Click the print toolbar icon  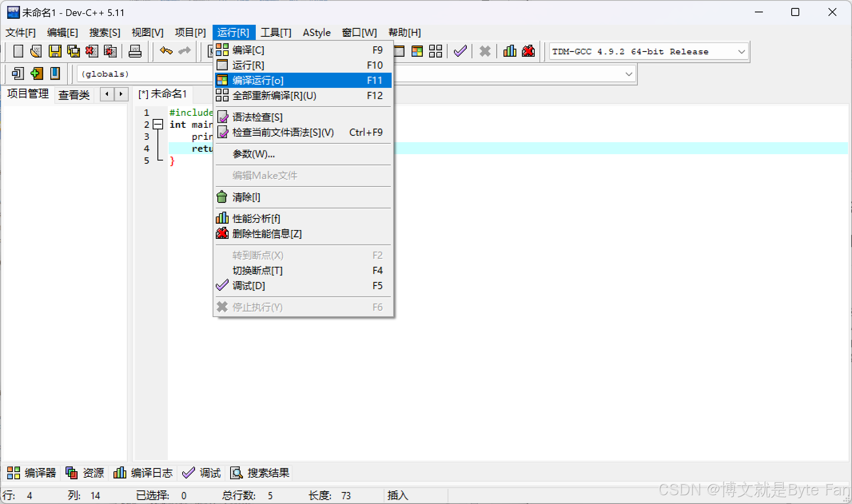[135, 51]
